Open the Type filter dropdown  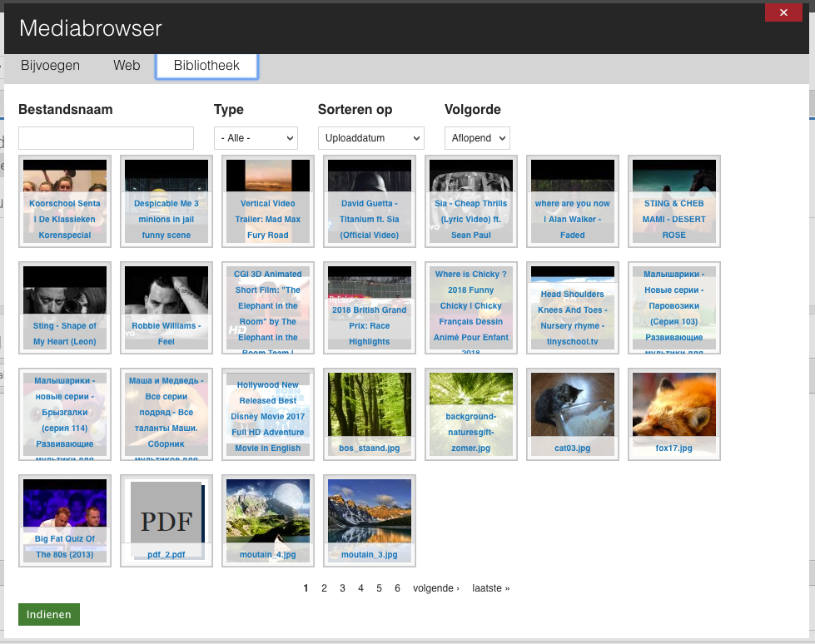[x=256, y=138]
